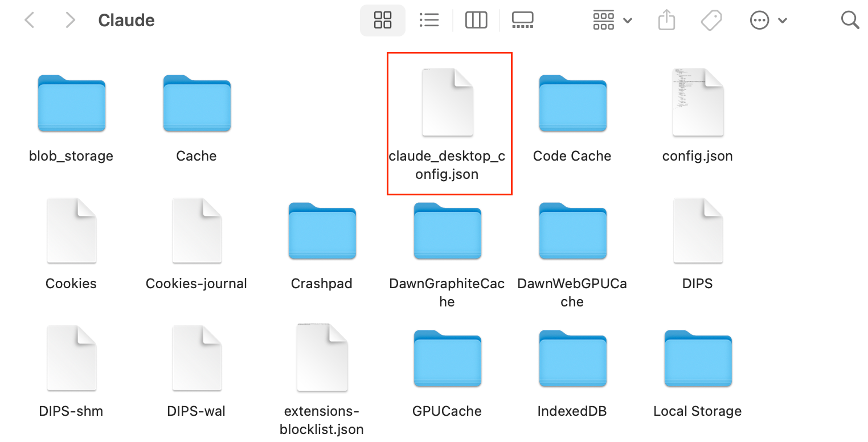Select the DawnGraphiteCache folder icon
Viewport: 868px width, 442px height.
click(x=447, y=231)
